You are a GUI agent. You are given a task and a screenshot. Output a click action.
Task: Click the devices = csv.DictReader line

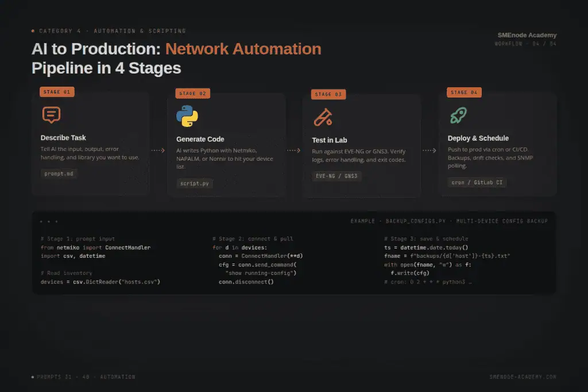[x=100, y=282]
